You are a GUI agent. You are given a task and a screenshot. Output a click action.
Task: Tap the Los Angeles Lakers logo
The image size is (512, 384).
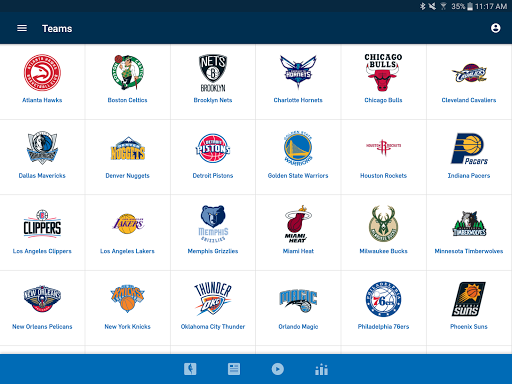pyautogui.click(x=128, y=224)
